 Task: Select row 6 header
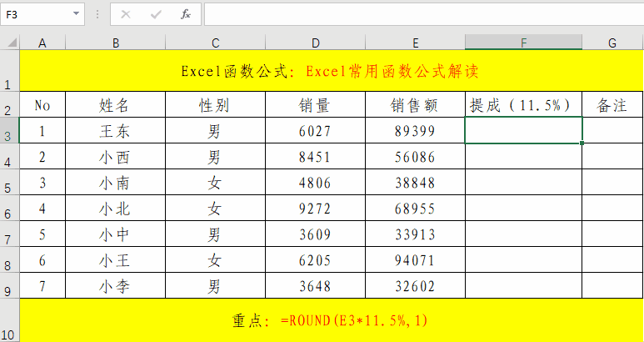tap(9, 208)
